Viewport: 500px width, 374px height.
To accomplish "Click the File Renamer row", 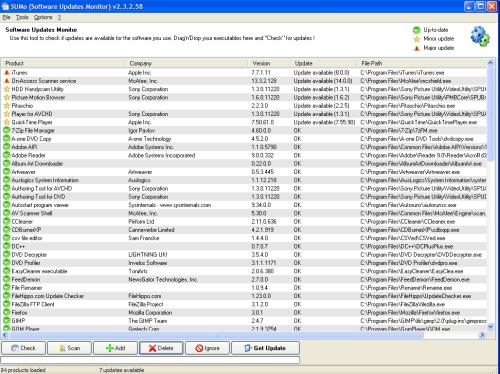I will [x=244, y=288].
